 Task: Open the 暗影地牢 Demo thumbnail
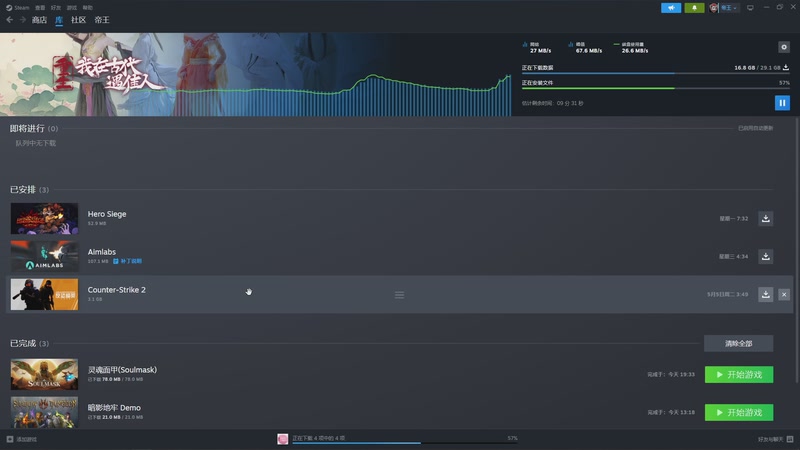coord(44,412)
